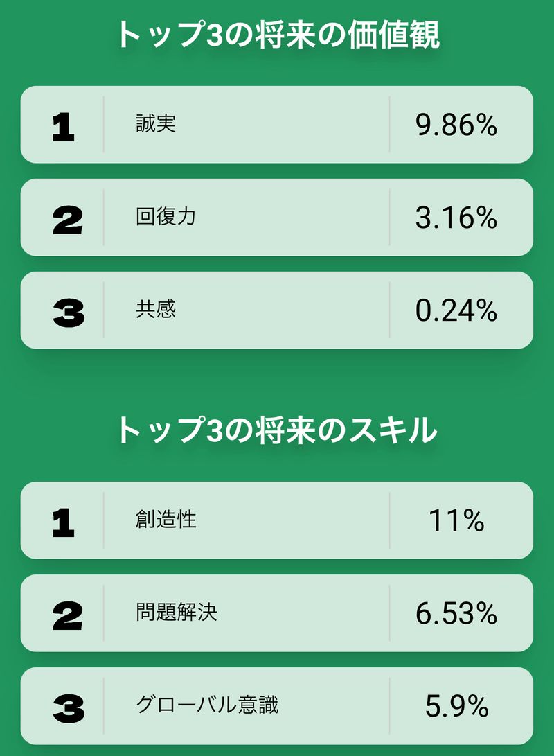This screenshot has width=554, height=756.
Task: Click rank number 2 beside 回復力
Action: pyautogui.click(x=67, y=219)
